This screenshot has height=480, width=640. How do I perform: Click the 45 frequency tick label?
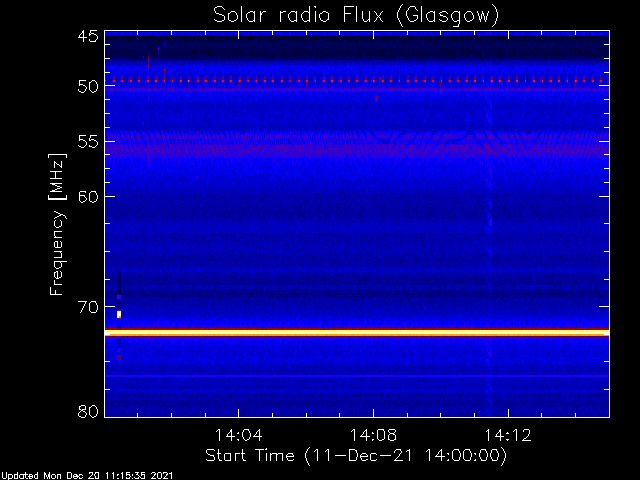[88, 37]
